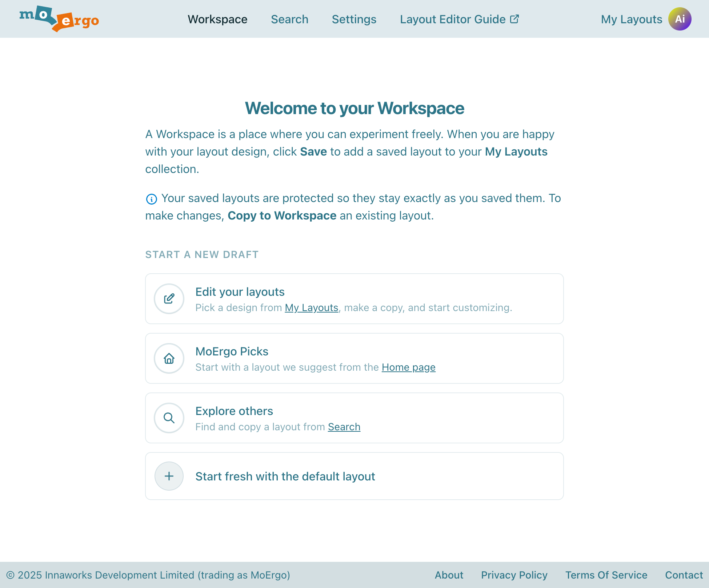This screenshot has height=588, width=709.
Task: Open the Layout Editor Guide link
Action: pyautogui.click(x=453, y=19)
